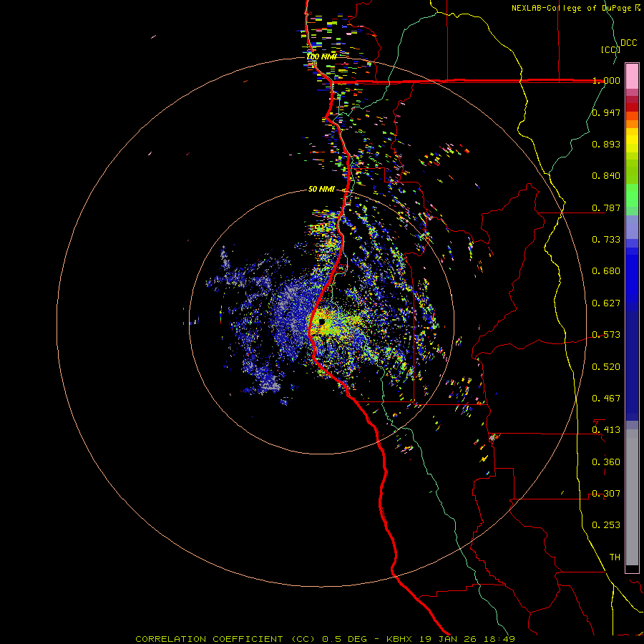Image resolution: width=644 pixels, height=644 pixels.
Task: Click the 1.000 value on the scale
Action: coord(606,80)
